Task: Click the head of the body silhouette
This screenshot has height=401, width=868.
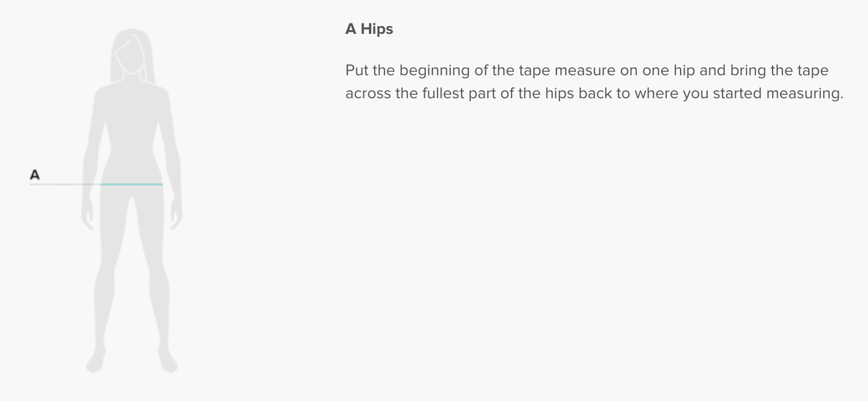Action: (x=132, y=53)
